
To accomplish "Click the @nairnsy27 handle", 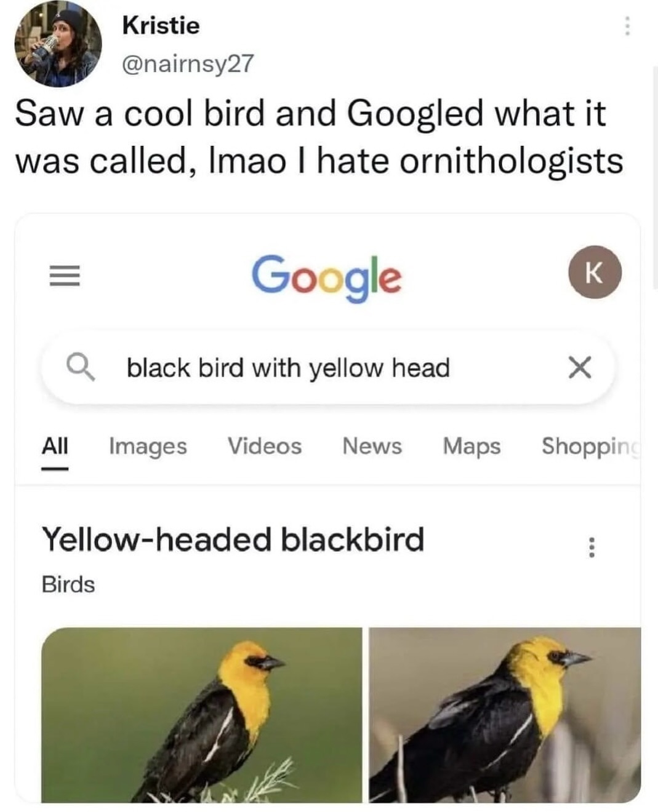I will point(188,63).
